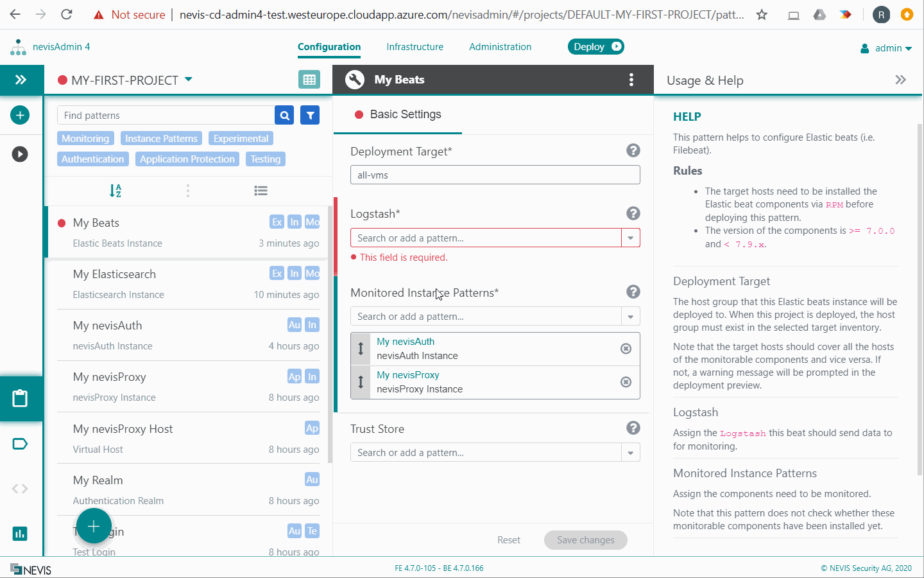This screenshot has height=578, width=924.
Task: Remove My nevisAuth from monitored patterns
Action: tap(626, 349)
